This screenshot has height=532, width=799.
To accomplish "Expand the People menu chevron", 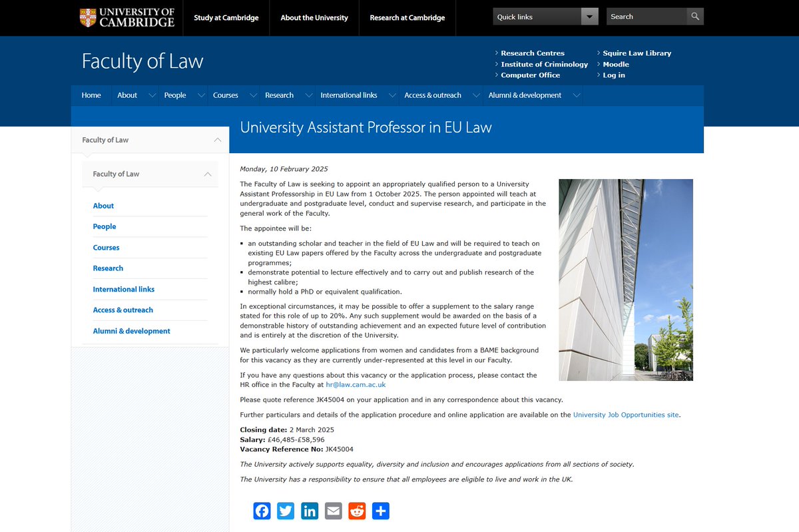I will tap(201, 95).
